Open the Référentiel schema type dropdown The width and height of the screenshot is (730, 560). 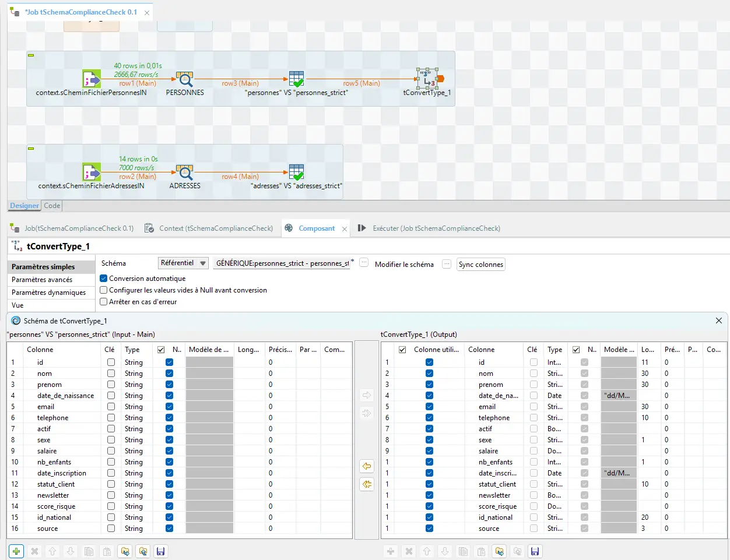184,263
